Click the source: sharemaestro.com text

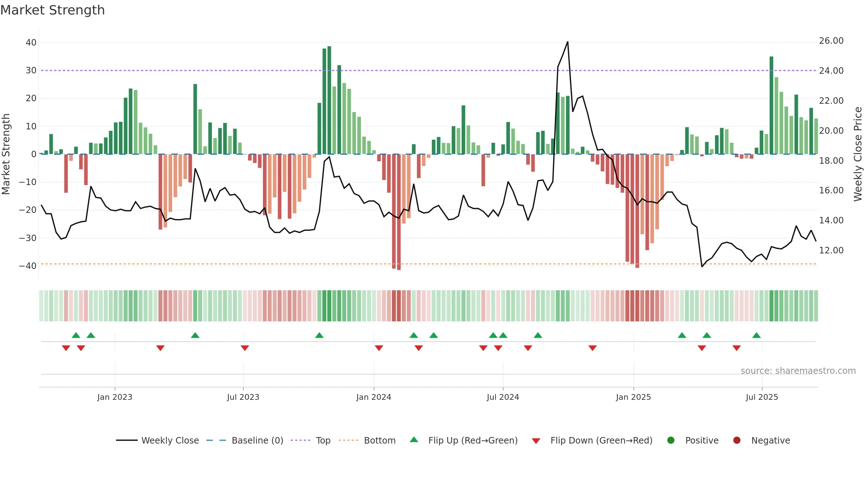click(798, 371)
